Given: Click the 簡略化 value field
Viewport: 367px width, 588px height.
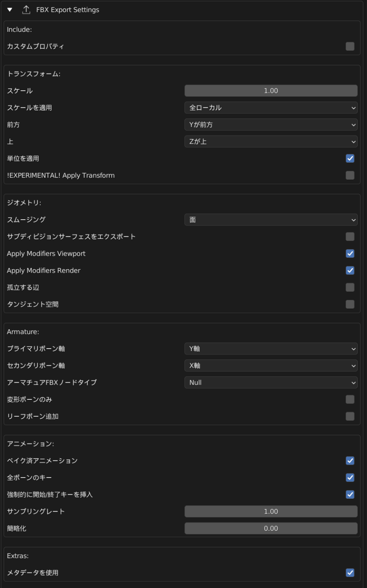Looking at the screenshot, I should [271, 528].
